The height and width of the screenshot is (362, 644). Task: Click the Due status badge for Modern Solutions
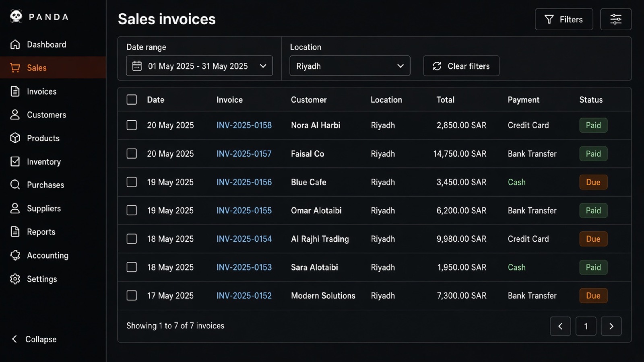point(593,295)
